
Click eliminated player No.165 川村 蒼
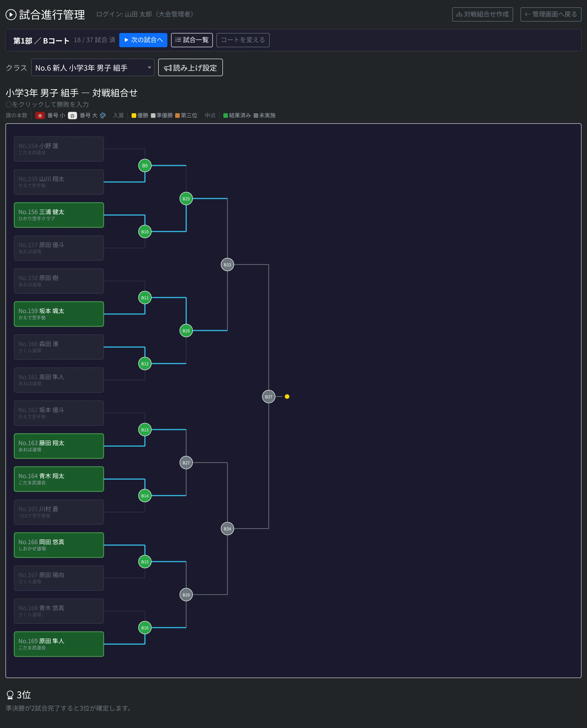click(x=59, y=512)
